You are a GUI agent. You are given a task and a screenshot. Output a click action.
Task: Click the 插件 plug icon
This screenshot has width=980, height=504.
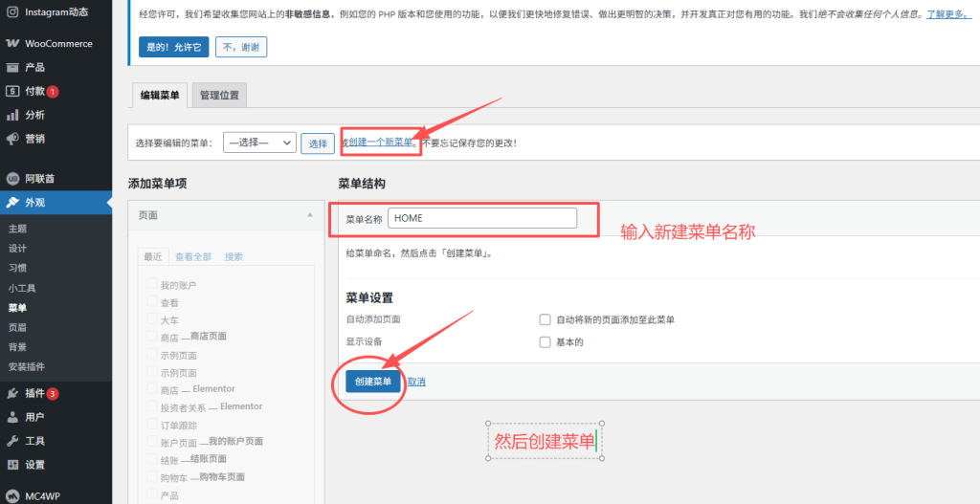tap(12, 393)
